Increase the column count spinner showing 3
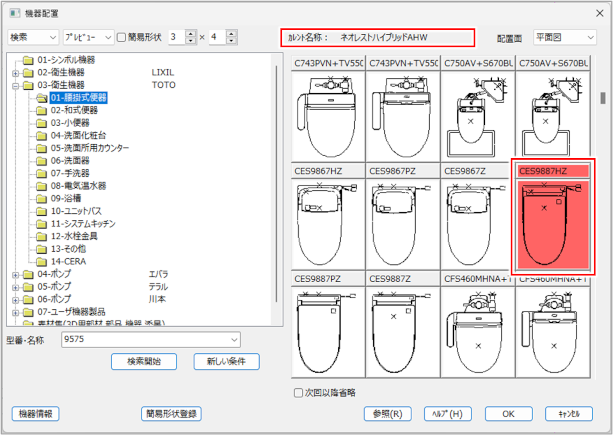 tap(191, 33)
